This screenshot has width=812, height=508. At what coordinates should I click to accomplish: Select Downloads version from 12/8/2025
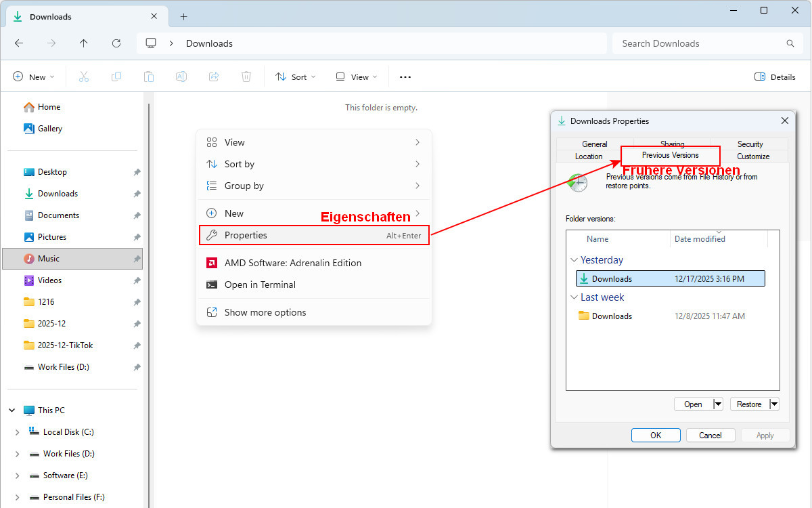pos(612,316)
